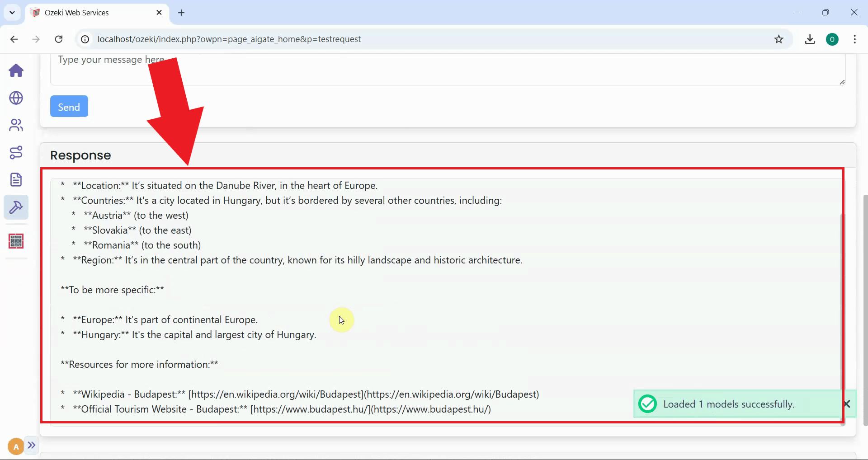Select the globe icon in the sidebar
This screenshot has width=868, height=460.
click(x=16, y=98)
